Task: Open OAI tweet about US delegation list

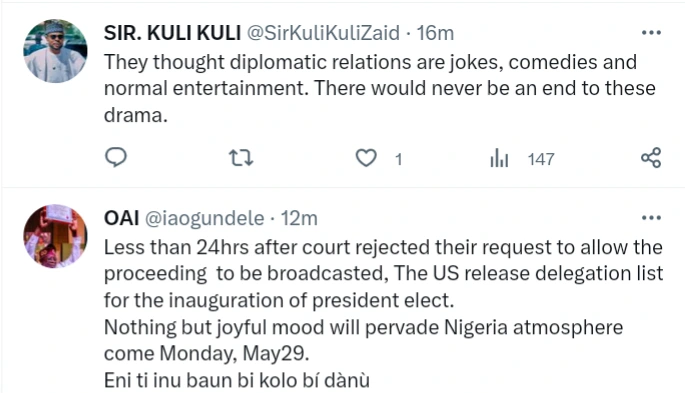Action: click(384, 314)
